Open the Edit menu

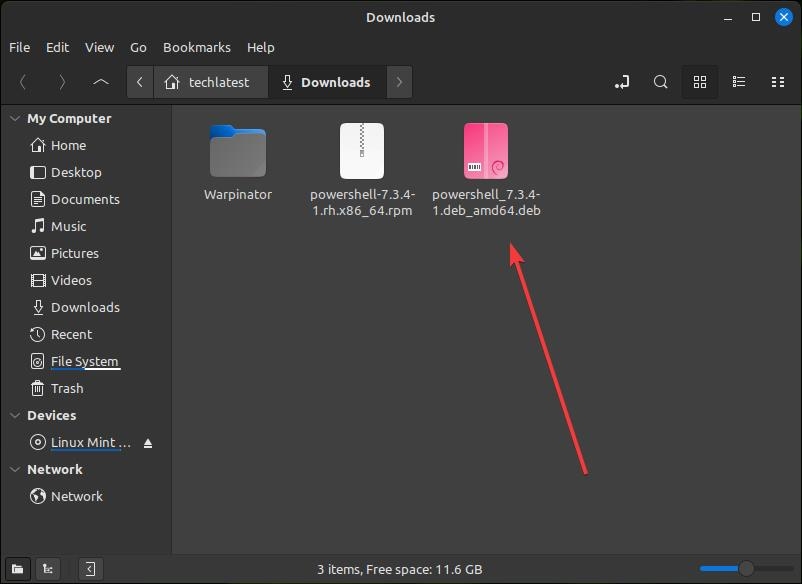coord(57,48)
